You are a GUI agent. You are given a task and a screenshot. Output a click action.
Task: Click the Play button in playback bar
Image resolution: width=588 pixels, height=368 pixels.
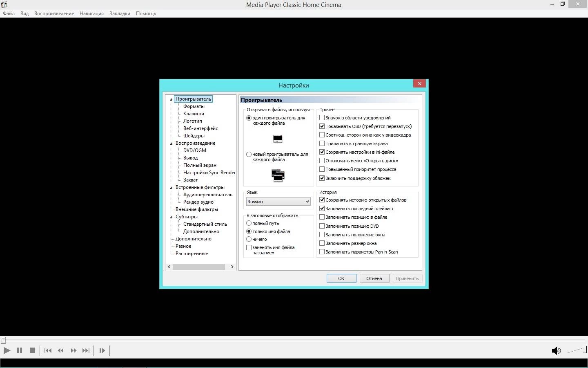pyautogui.click(x=7, y=350)
